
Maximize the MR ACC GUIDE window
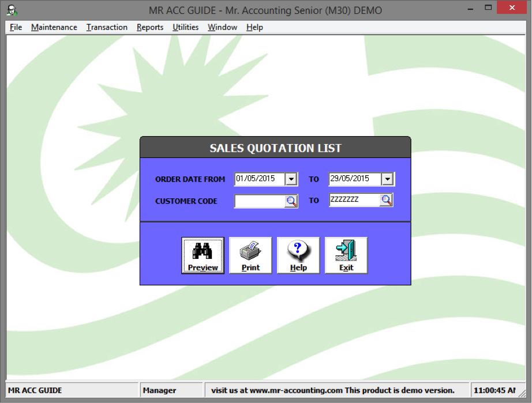point(488,8)
